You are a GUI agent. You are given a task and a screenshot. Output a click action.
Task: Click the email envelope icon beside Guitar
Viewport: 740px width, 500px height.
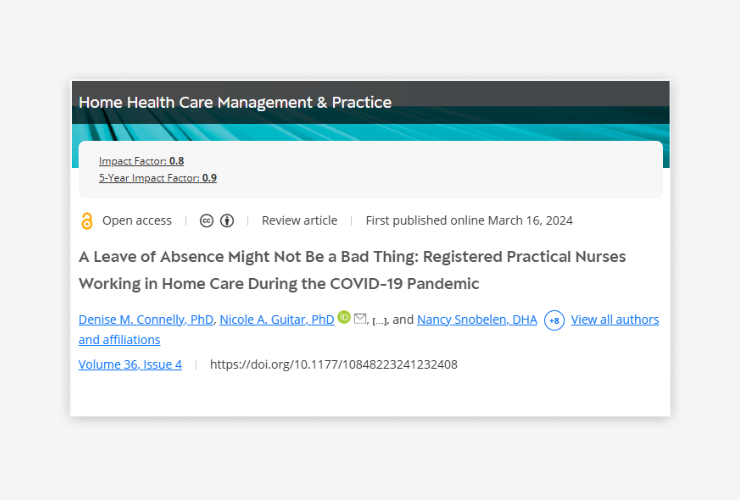click(x=360, y=319)
